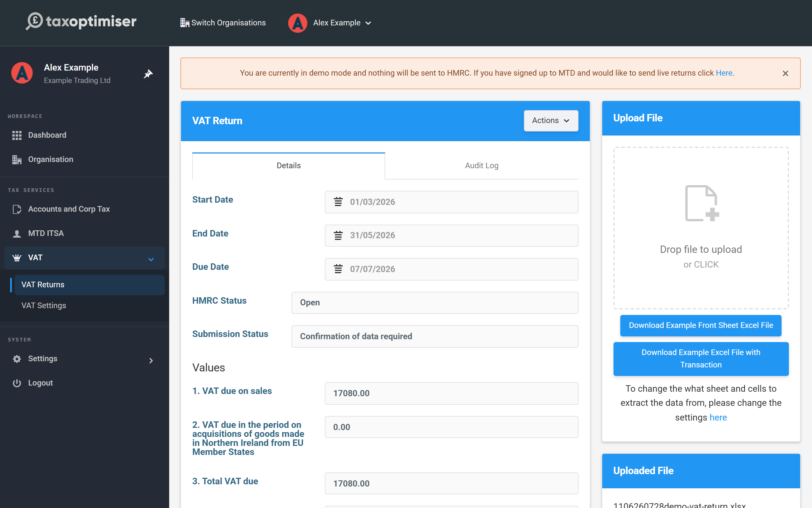Click the Uploaded File panel heading
This screenshot has height=508, width=812.
pyautogui.click(x=643, y=471)
